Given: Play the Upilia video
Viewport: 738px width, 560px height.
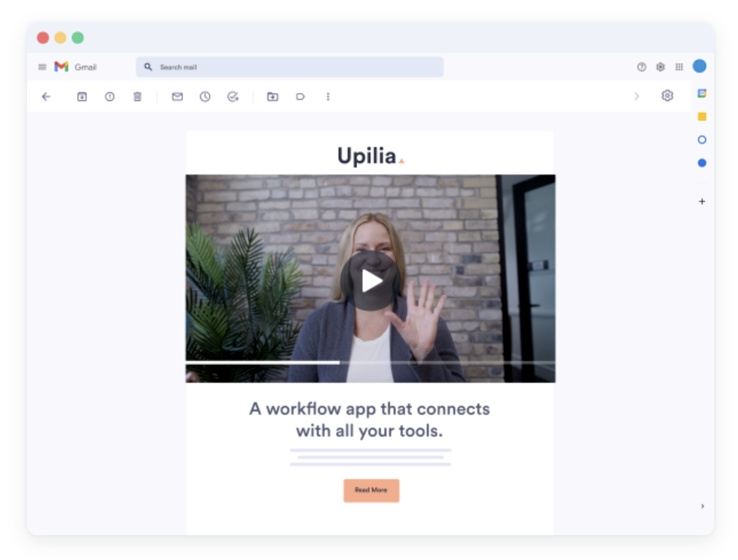Looking at the screenshot, I should coord(371,281).
